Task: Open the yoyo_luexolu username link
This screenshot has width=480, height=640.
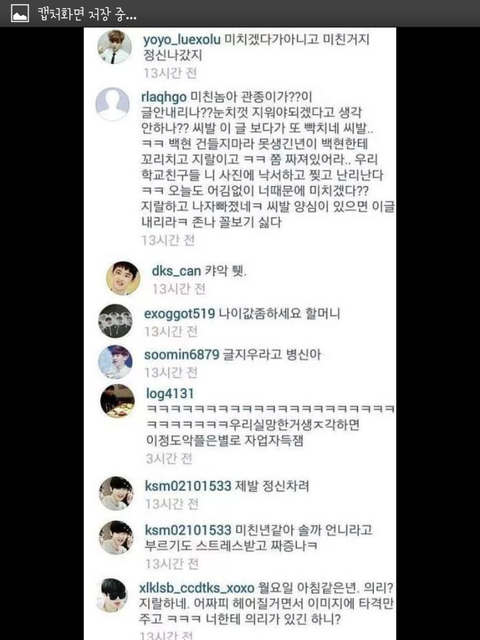Action: (182, 40)
